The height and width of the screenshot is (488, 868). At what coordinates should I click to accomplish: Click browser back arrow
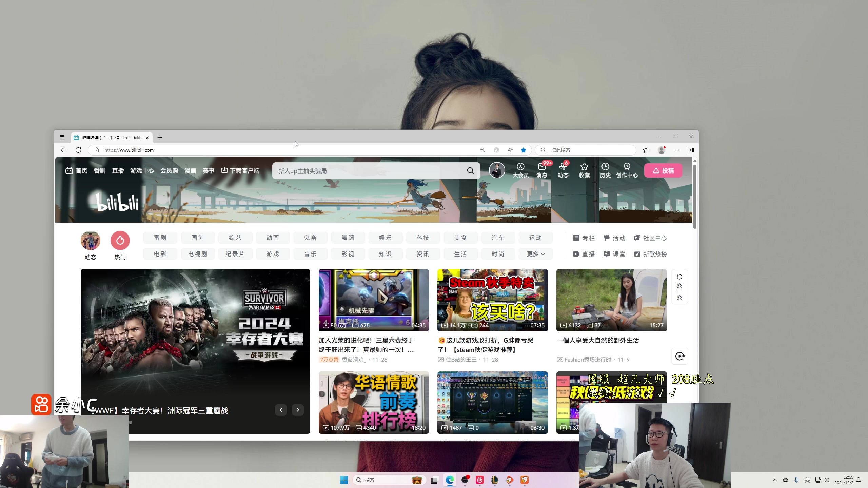63,150
